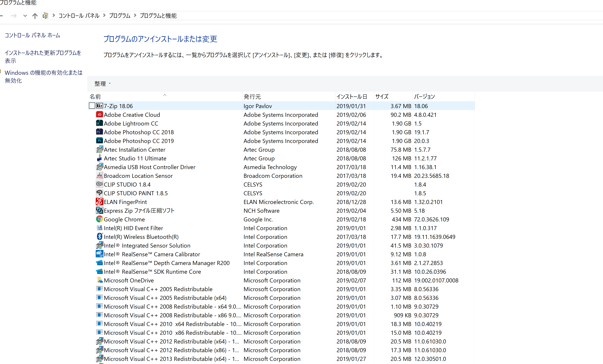Open the 整理 dropdown menu

coord(103,84)
